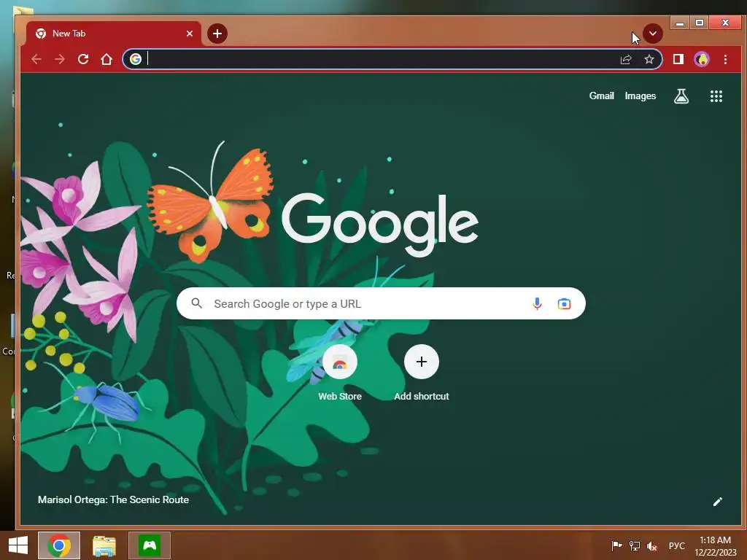This screenshot has height=560, width=747.
Task: Open Chrome's three-dot menu
Action: click(725, 59)
